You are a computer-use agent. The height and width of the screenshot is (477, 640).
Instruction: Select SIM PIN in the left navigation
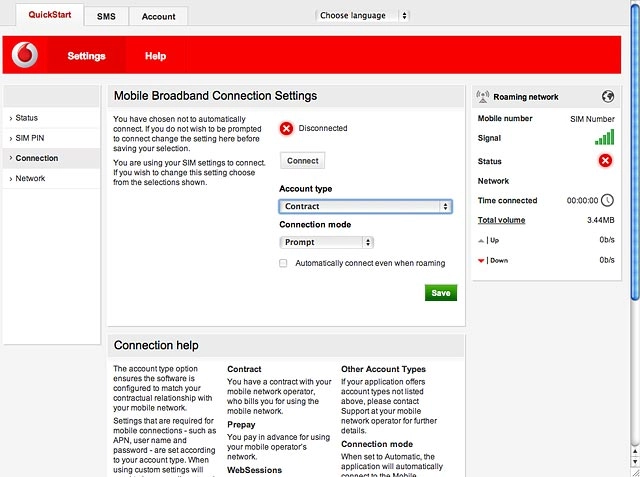coord(51,138)
